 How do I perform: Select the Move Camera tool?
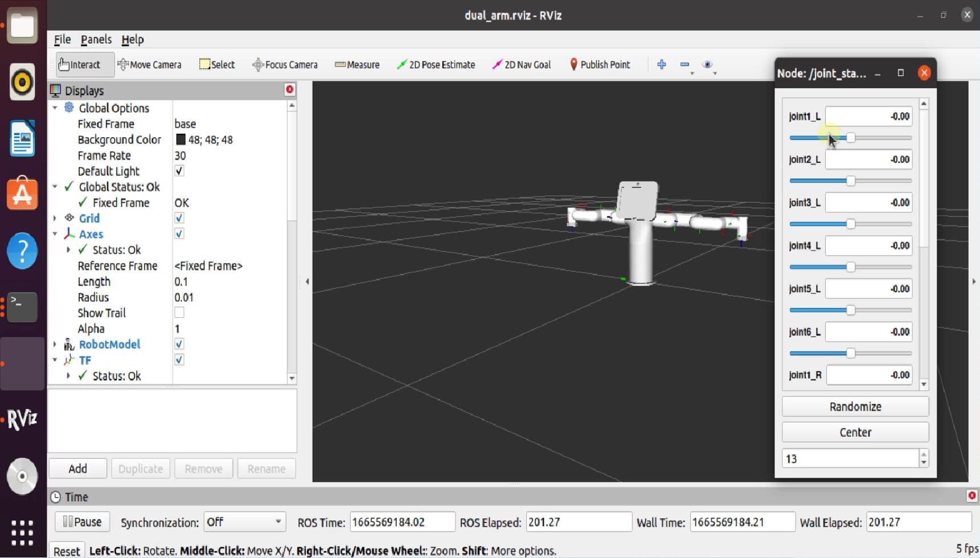[149, 65]
